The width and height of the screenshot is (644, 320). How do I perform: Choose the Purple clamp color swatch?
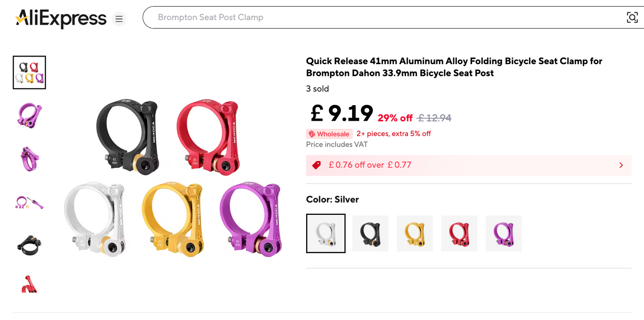[x=504, y=234]
